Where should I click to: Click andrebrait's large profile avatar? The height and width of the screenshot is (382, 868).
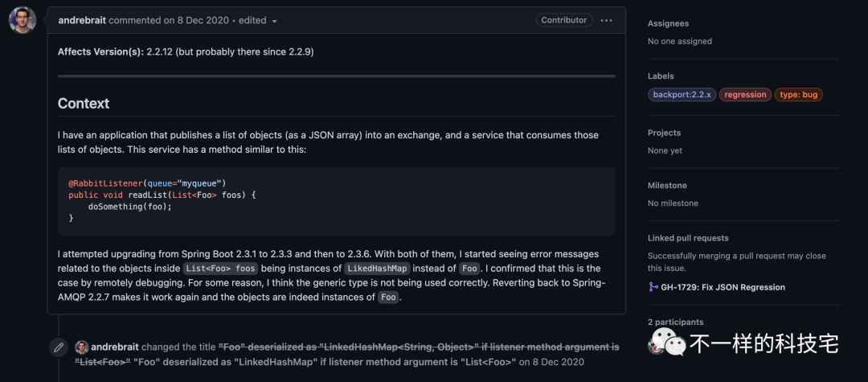[x=23, y=20]
